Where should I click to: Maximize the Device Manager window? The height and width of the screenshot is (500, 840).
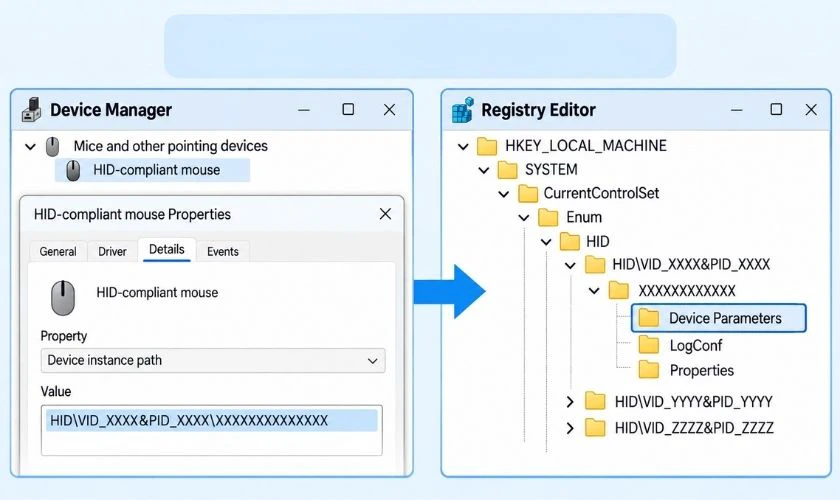pyautogui.click(x=348, y=109)
